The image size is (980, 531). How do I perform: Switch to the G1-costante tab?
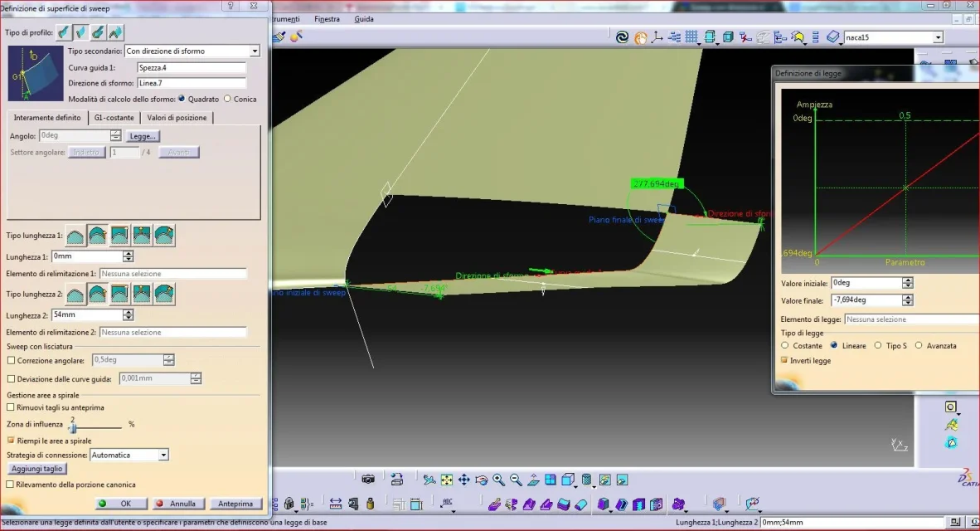pos(114,118)
